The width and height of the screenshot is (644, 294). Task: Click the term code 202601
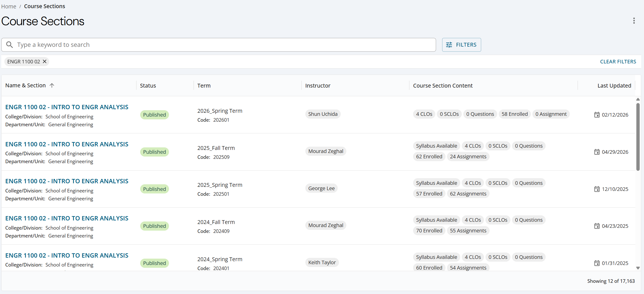coord(221,120)
